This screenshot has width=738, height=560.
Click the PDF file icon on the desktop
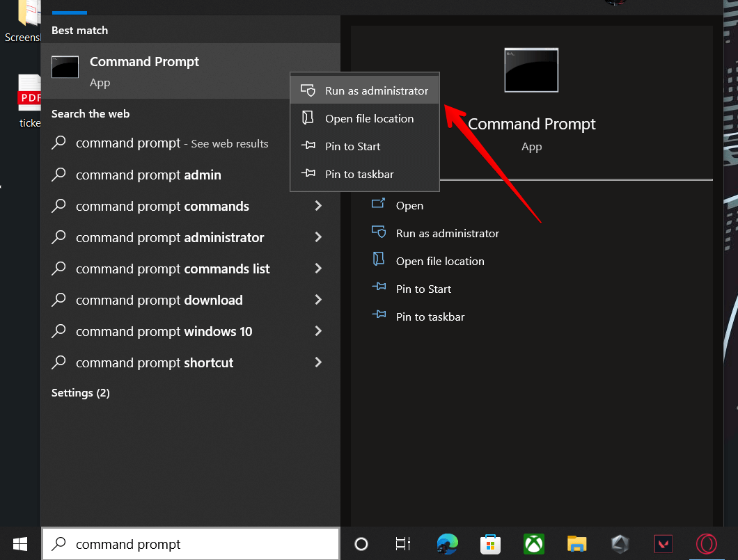pos(30,93)
